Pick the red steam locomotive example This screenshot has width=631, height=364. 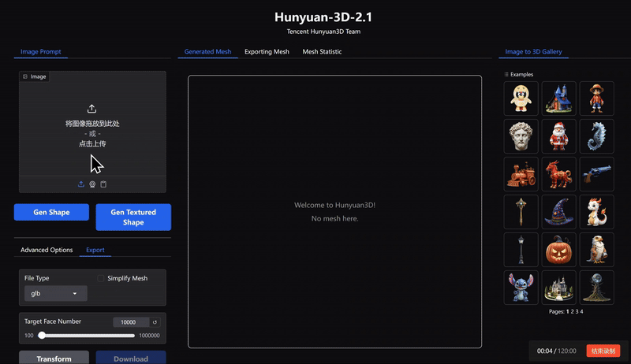(521, 174)
